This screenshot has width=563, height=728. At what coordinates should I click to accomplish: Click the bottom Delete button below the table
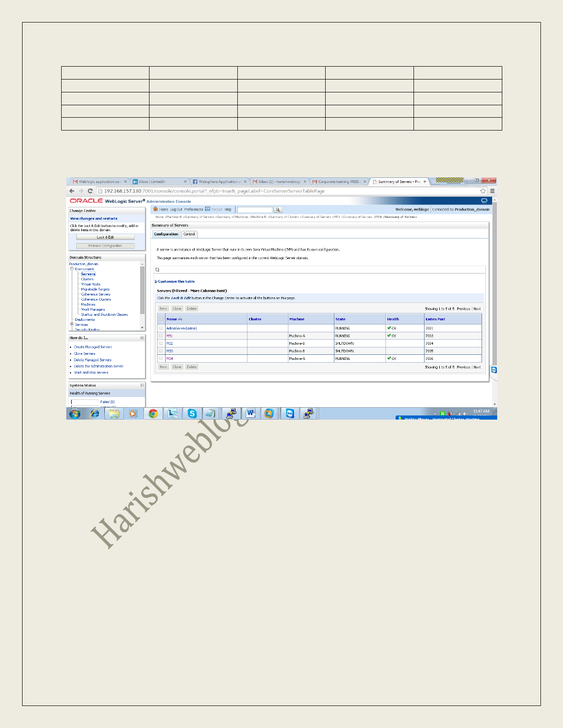192,367
